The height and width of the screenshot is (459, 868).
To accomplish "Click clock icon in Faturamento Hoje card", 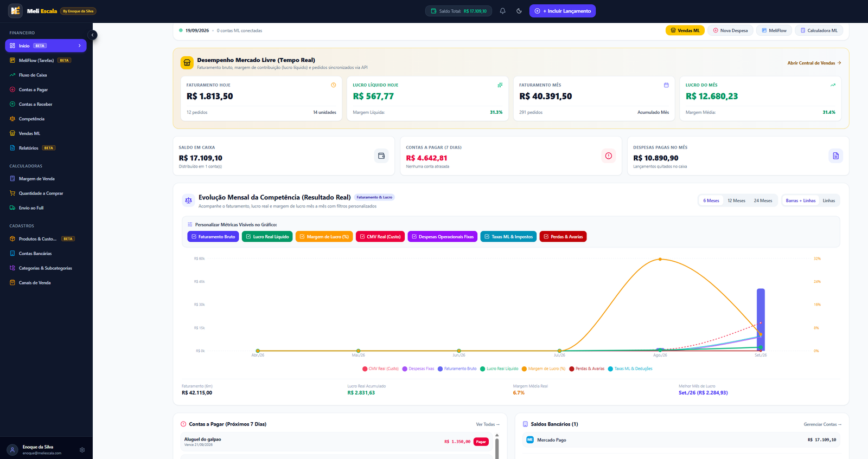I will point(333,85).
